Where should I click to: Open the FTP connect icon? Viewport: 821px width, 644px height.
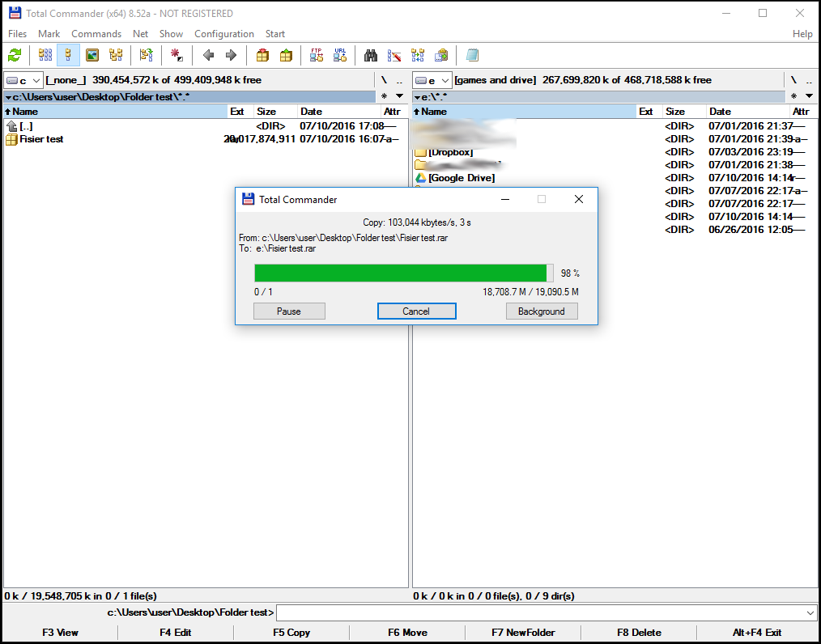click(x=317, y=55)
